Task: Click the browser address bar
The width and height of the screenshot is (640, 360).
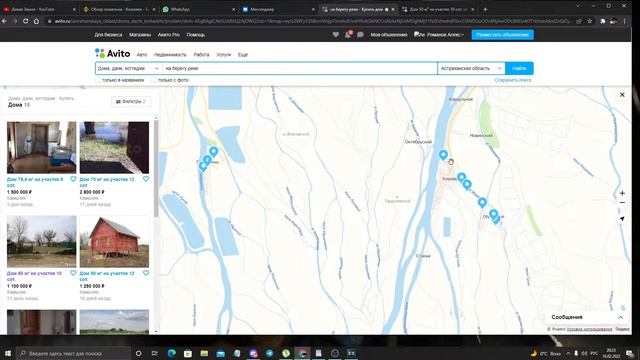Action: 312,21
